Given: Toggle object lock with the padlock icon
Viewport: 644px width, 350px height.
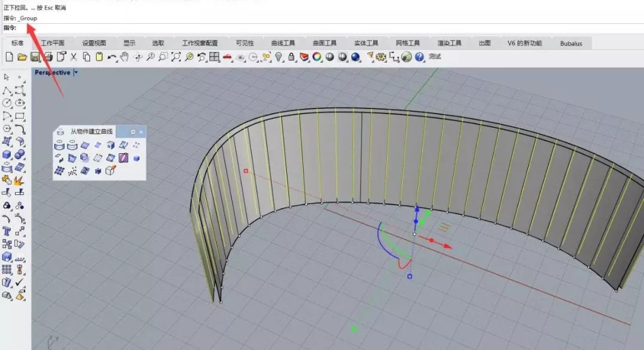Looking at the screenshot, I should coord(292,57).
